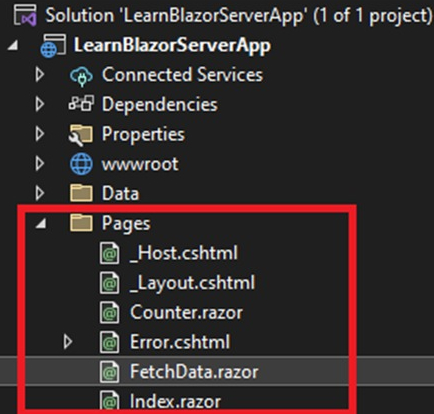Collapse the Pages folder
Viewport: 434px width, 414px height.
41,223
